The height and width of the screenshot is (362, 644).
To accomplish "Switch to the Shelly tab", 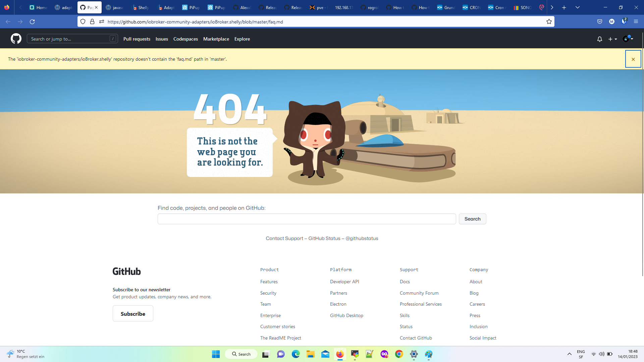I will 141,7.
